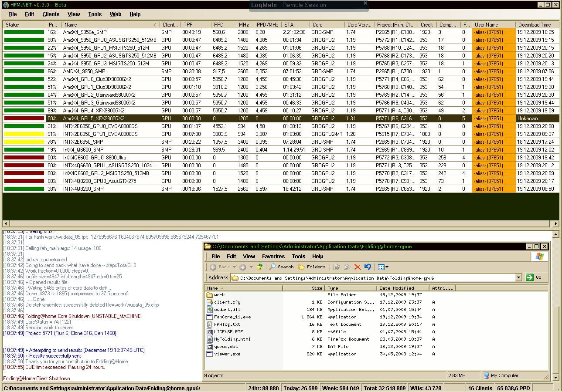Viewport: 562px width, 392px height.
Task: Click the red status bar of INTX4Q8200_GPU0_AsusGTX275
Action: click(x=24, y=181)
